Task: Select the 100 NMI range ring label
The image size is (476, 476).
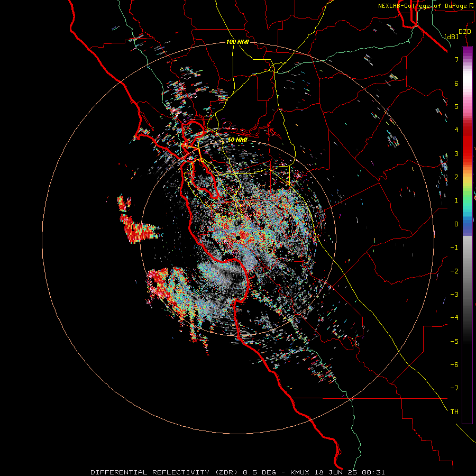Action: click(237, 42)
